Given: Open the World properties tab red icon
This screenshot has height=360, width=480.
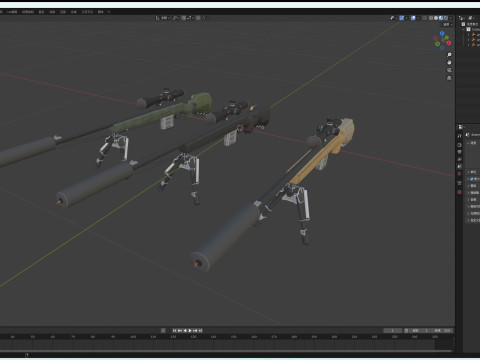Looking at the screenshot, I should 459,174.
